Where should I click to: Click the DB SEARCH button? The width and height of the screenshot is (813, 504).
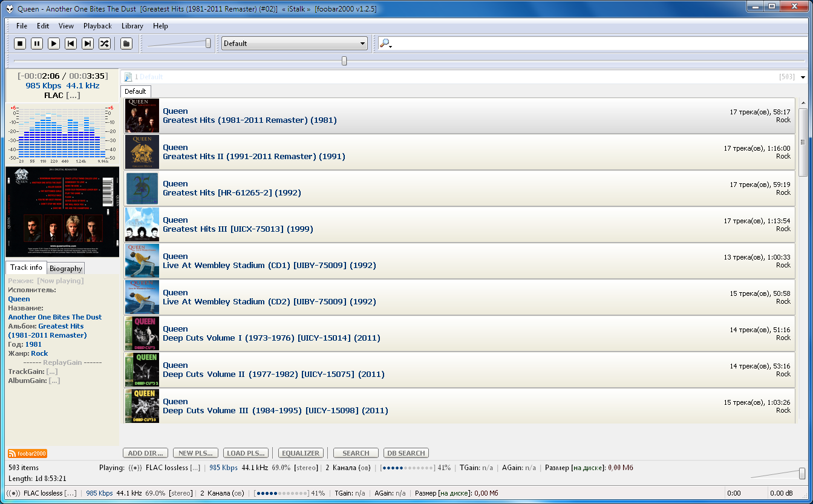coord(406,453)
